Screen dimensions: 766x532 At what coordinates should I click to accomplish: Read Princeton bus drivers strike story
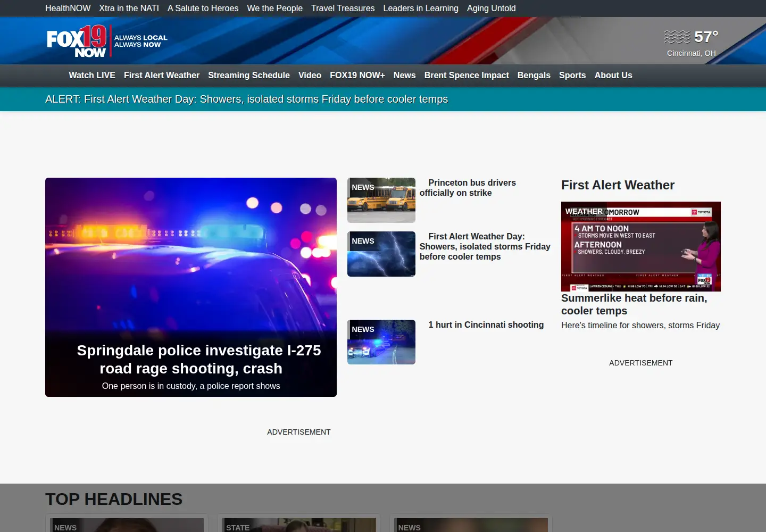pyautogui.click(x=468, y=188)
